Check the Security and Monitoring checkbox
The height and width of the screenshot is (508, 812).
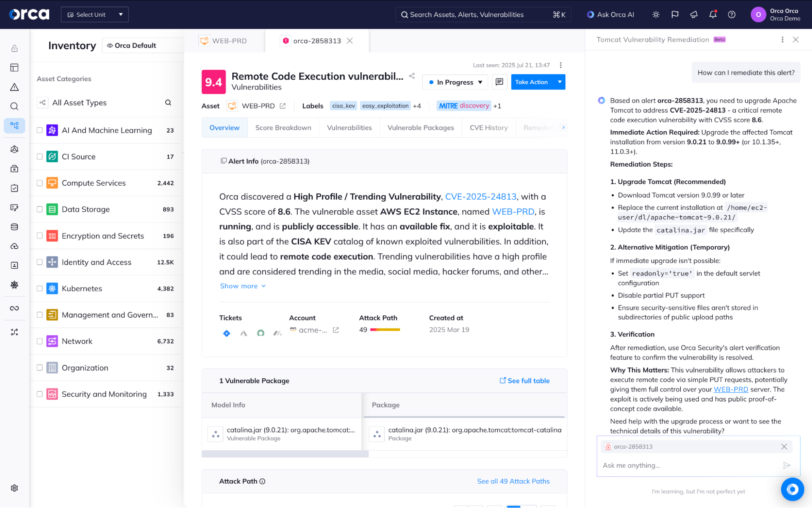click(39, 395)
